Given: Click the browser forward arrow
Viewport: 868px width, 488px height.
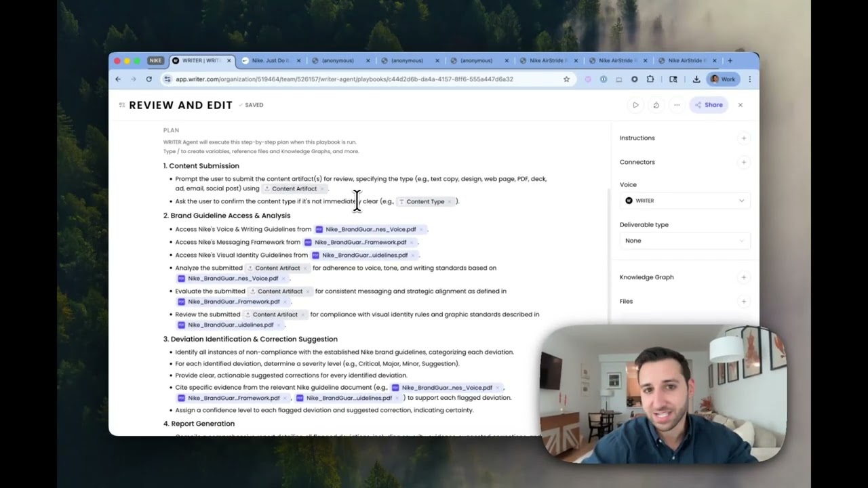Looking at the screenshot, I should [133, 79].
